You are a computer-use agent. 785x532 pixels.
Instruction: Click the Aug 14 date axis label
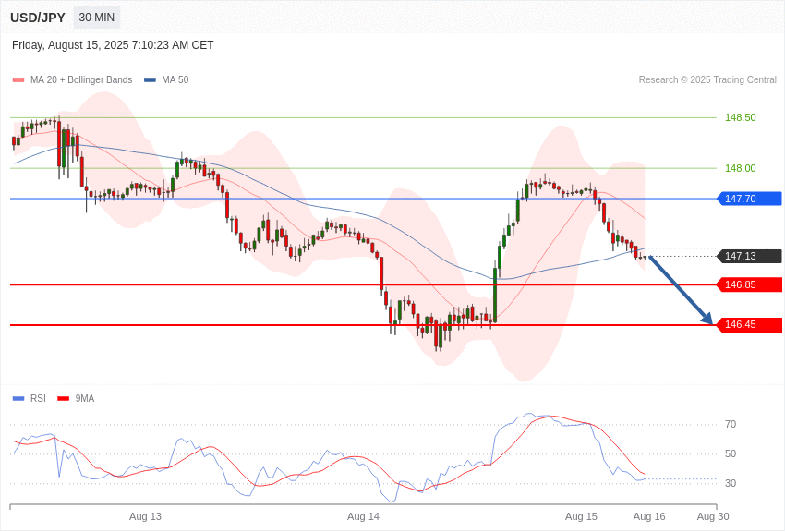coord(364,516)
